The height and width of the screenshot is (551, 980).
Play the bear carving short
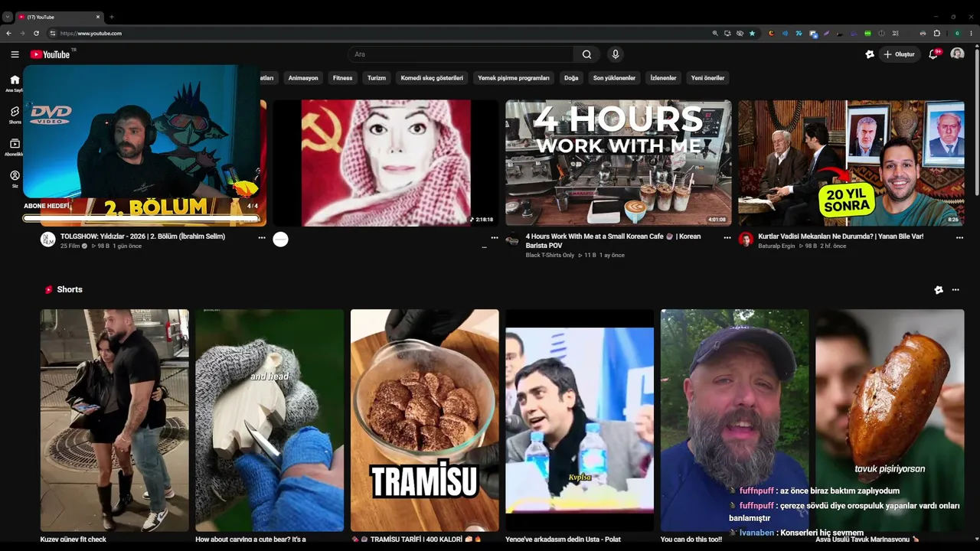point(269,420)
